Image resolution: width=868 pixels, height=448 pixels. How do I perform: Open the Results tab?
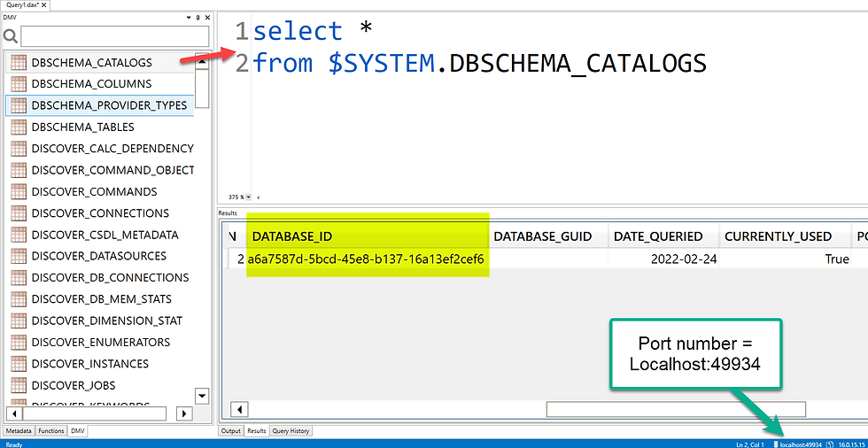(256, 430)
